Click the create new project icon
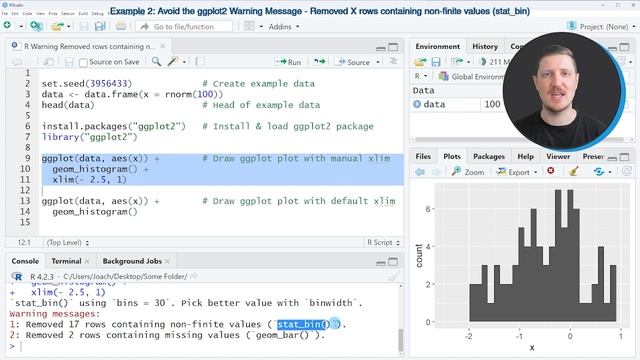 point(36,26)
